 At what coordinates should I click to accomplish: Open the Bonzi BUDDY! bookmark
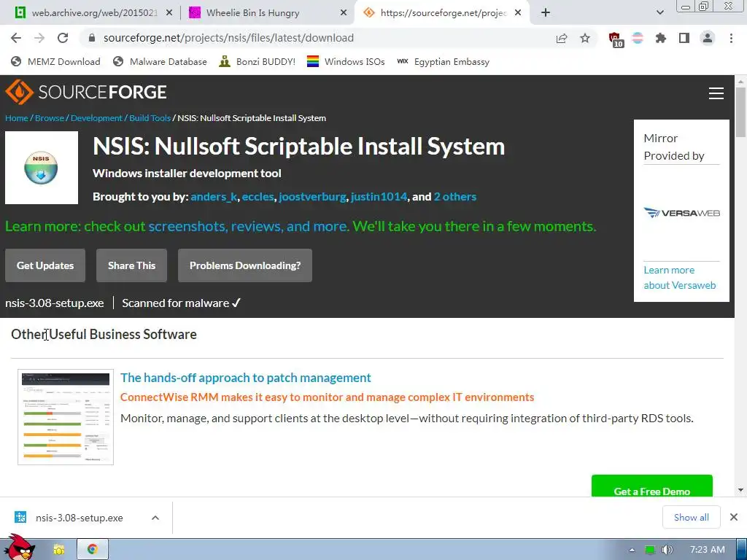[258, 61]
